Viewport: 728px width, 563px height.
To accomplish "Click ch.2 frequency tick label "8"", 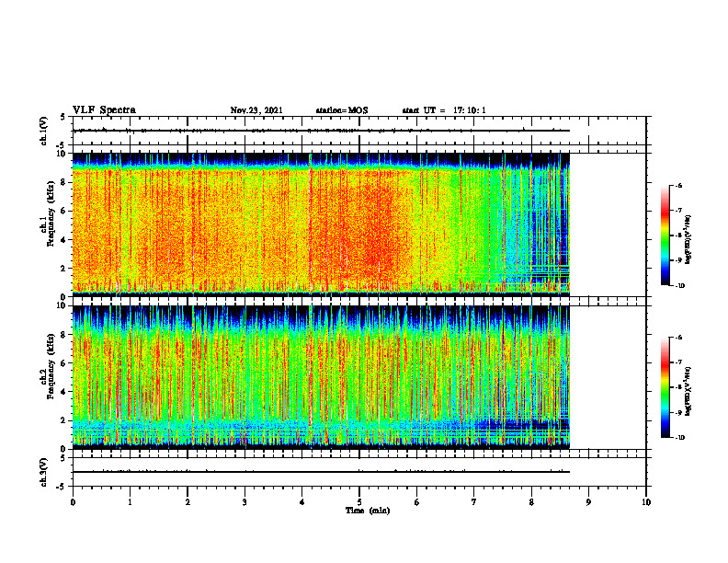I will (x=63, y=335).
